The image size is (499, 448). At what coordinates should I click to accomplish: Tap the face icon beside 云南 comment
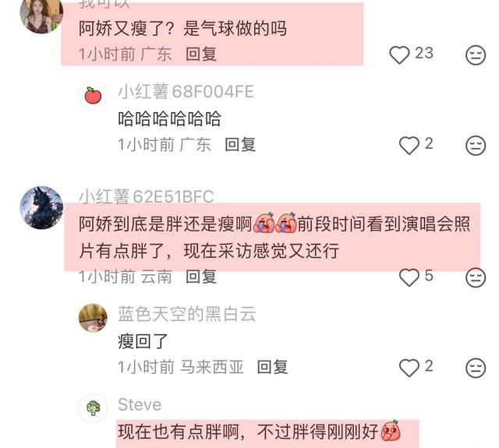pyautogui.click(x=476, y=277)
